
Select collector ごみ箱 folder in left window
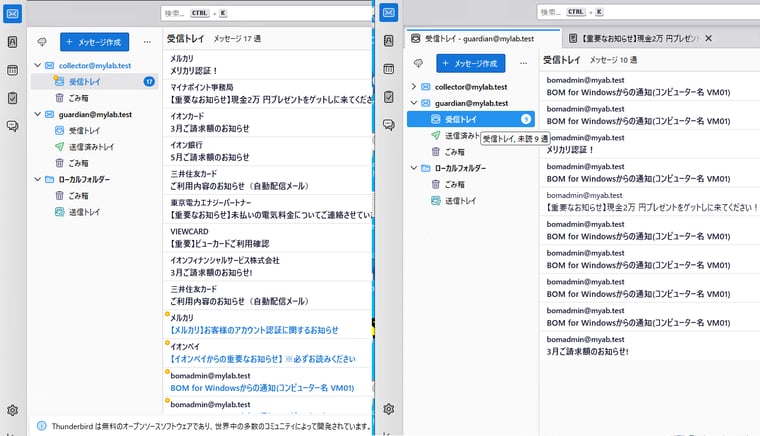click(x=94, y=98)
